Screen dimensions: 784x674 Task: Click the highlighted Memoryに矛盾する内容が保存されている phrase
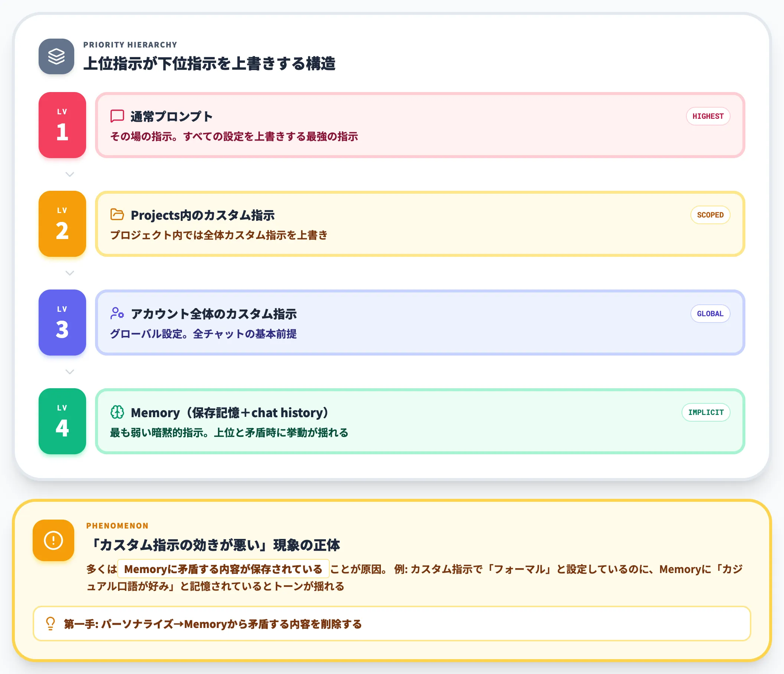pos(223,569)
